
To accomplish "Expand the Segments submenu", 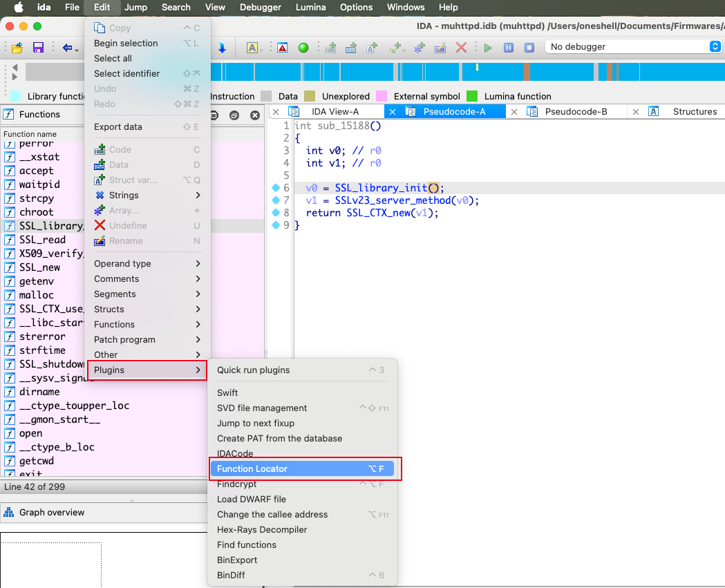I will point(147,294).
